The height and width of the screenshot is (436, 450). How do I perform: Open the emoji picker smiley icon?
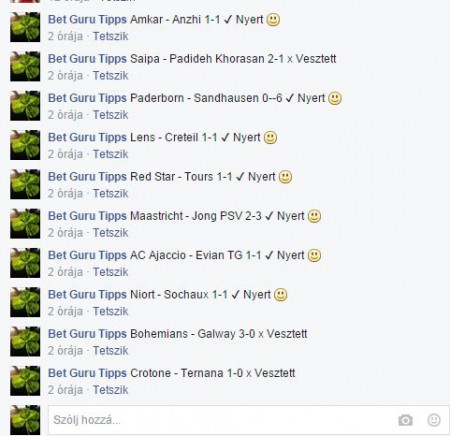point(434,420)
